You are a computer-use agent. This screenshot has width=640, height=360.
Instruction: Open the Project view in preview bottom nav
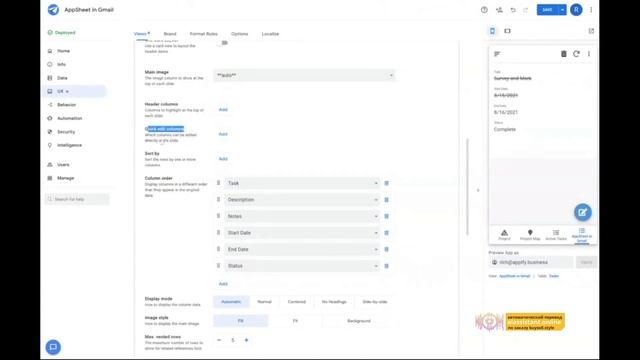(504, 235)
